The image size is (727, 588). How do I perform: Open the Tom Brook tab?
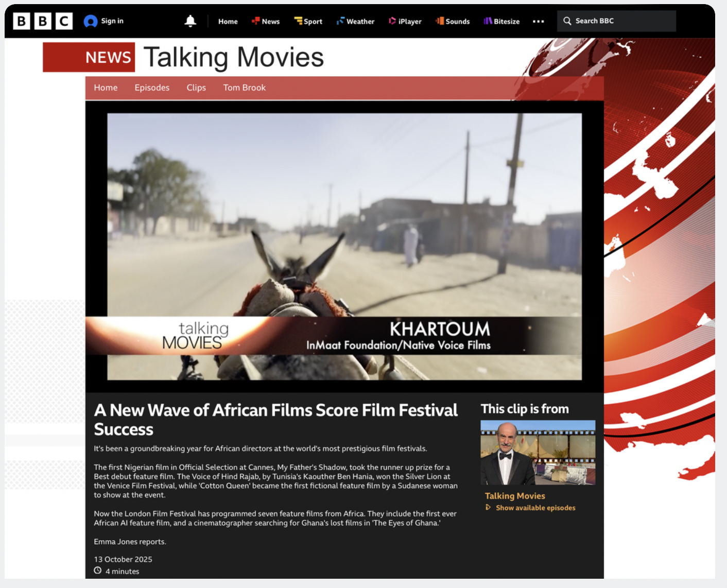(x=245, y=88)
